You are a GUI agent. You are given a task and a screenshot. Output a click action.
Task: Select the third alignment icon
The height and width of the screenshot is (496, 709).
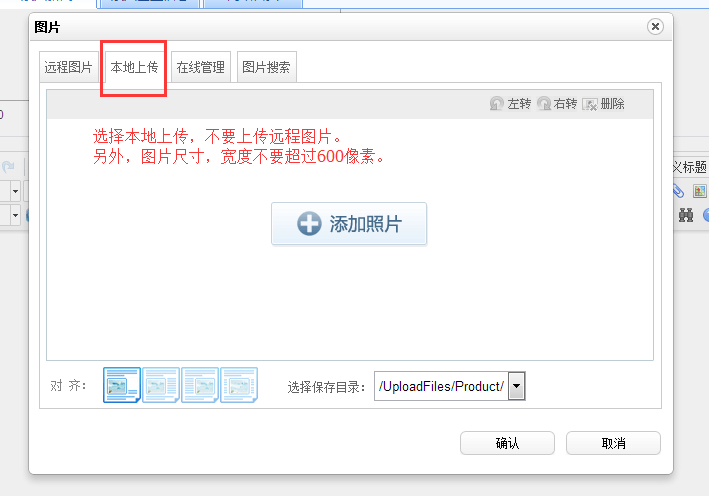coord(199,385)
